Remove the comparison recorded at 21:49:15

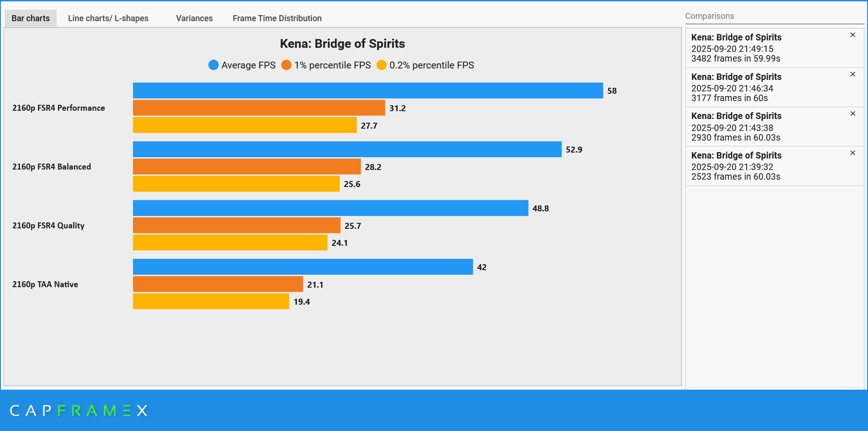pyautogui.click(x=853, y=34)
